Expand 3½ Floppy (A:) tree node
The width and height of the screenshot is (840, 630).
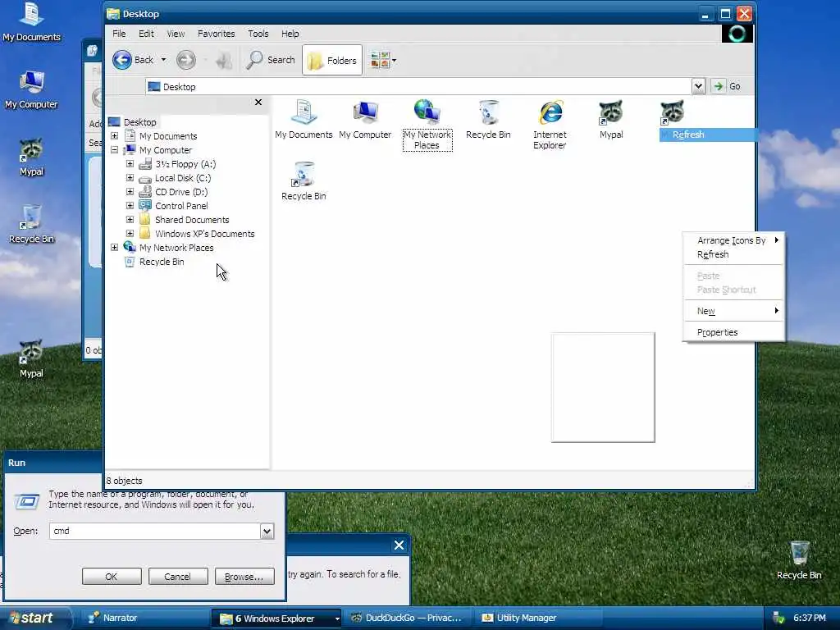click(x=130, y=164)
